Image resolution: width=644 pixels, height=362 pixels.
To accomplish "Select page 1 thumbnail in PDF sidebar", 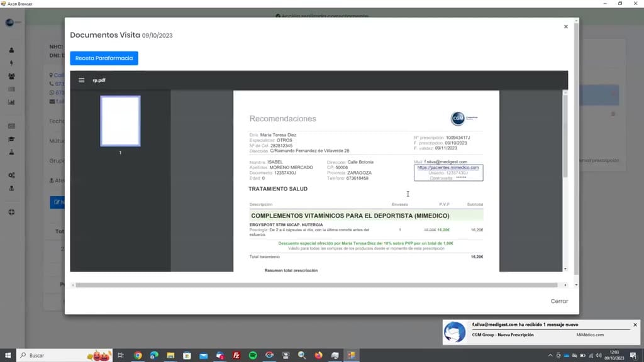I will (x=120, y=121).
